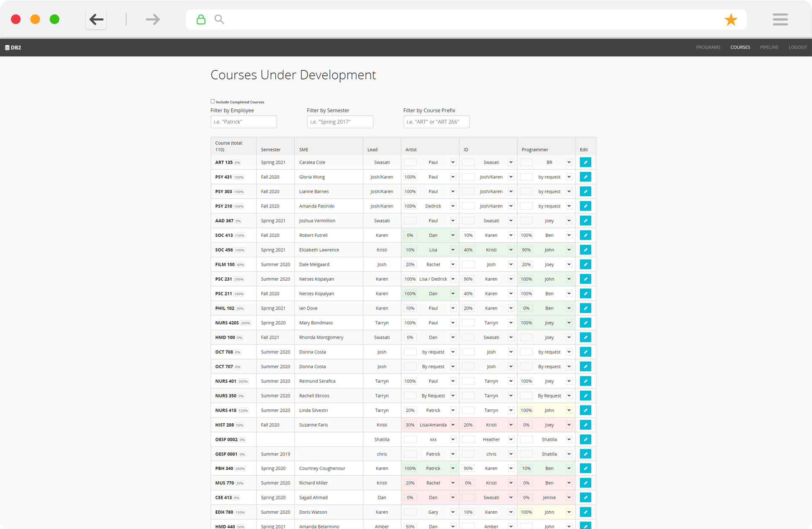Enable the Include Completed Courses option
812x529 pixels.
coord(213,102)
